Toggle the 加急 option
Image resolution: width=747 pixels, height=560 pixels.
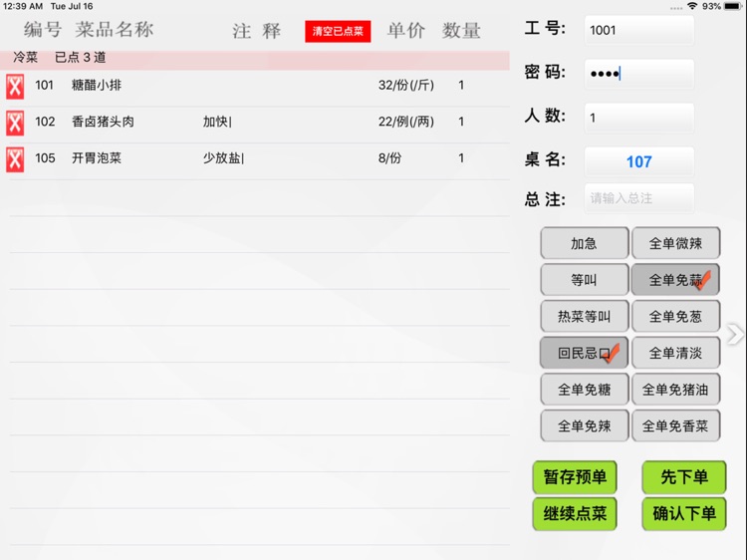584,243
